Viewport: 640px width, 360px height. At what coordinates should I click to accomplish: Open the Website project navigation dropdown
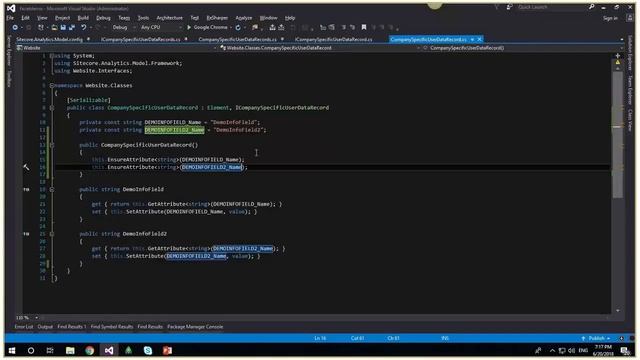coord(116,48)
